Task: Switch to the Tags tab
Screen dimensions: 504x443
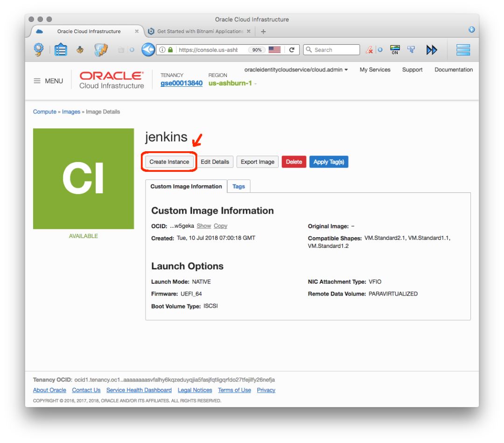Action: (238, 186)
